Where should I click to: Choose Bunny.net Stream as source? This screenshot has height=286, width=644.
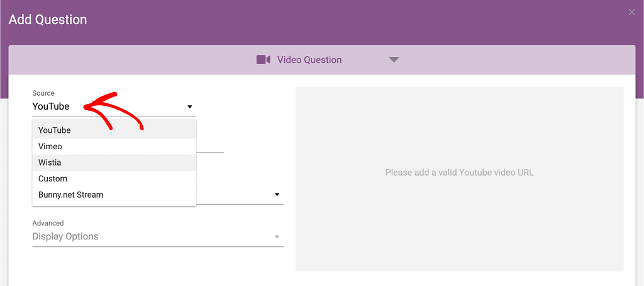(70, 195)
